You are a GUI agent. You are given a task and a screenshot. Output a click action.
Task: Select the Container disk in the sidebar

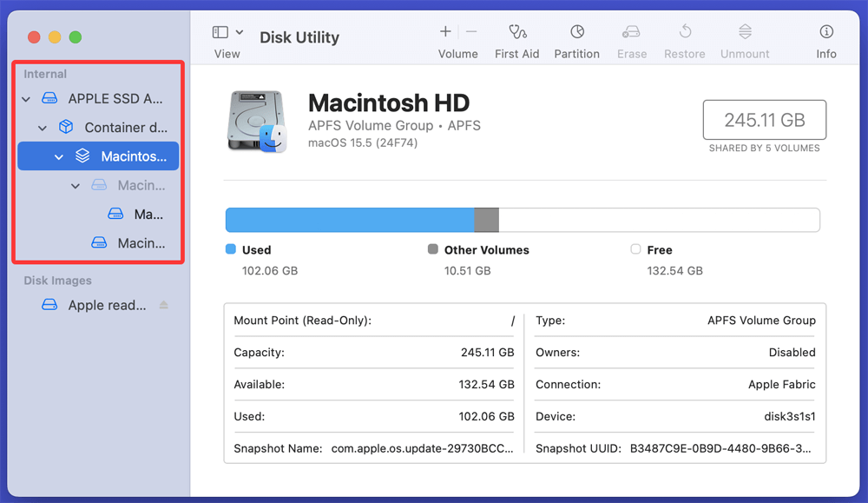click(113, 127)
